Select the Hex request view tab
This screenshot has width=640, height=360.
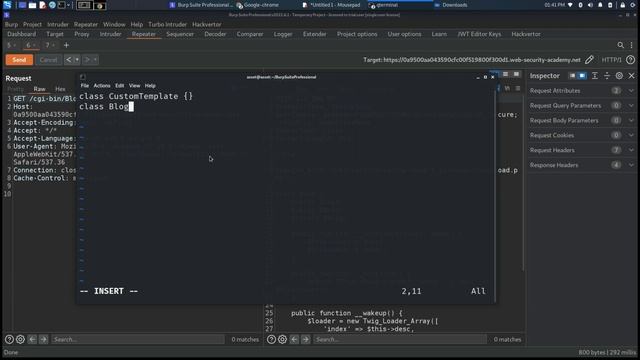[60, 89]
